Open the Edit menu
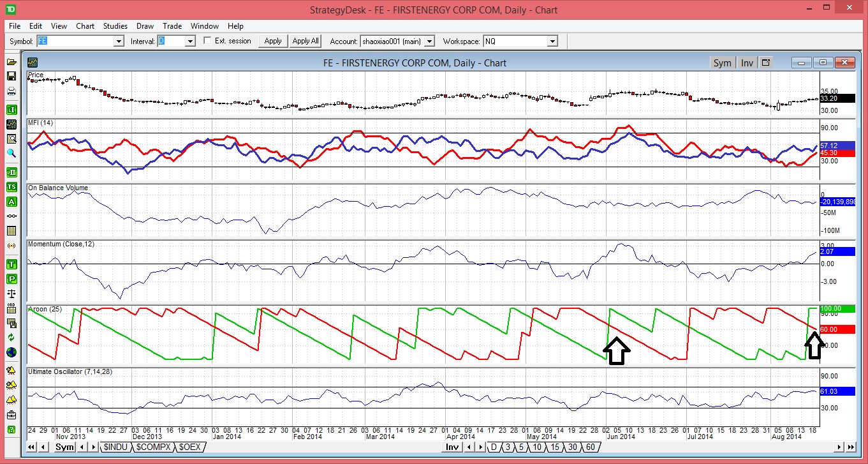 [x=36, y=26]
